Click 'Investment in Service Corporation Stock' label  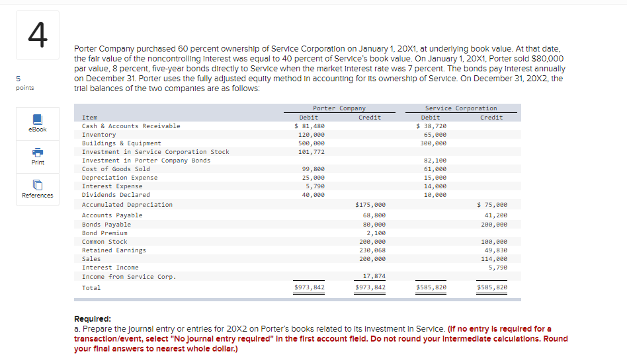(x=155, y=152)
